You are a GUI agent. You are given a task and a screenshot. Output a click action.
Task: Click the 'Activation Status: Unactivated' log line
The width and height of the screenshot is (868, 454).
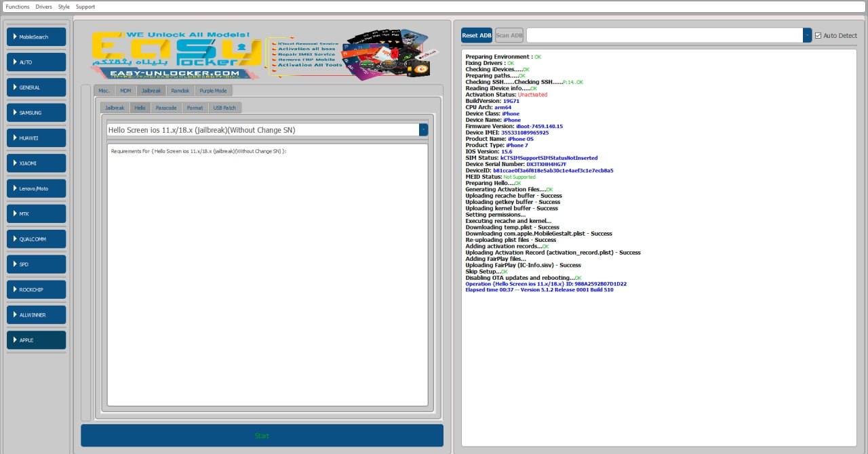[x=506, y=95]
